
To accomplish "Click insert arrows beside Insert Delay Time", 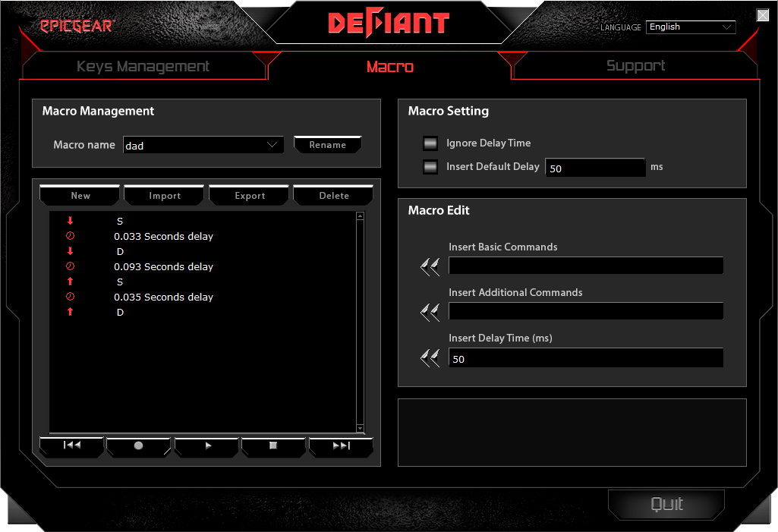I will 430,357.
